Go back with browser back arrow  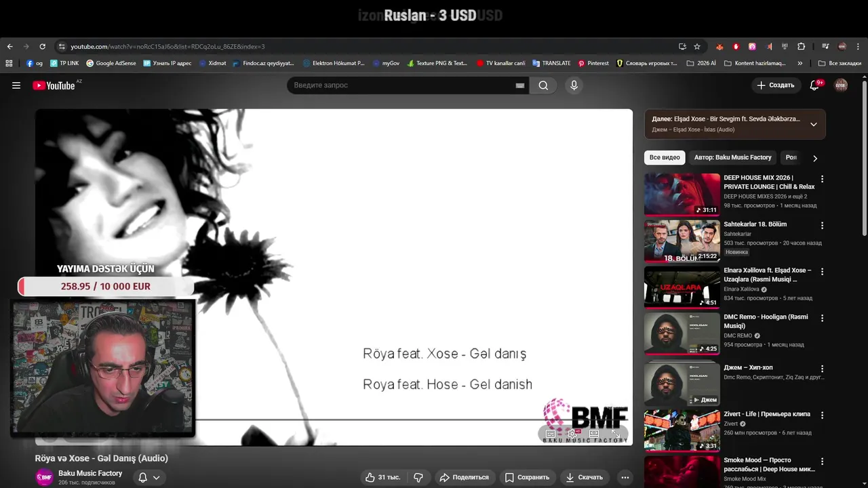coord(9,46)
